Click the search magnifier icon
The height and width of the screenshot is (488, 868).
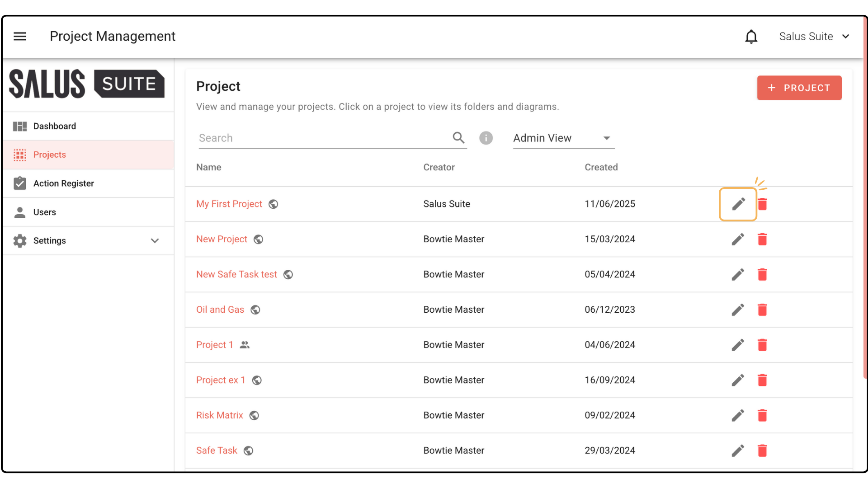pyautogui.click(x=458, y=138)
